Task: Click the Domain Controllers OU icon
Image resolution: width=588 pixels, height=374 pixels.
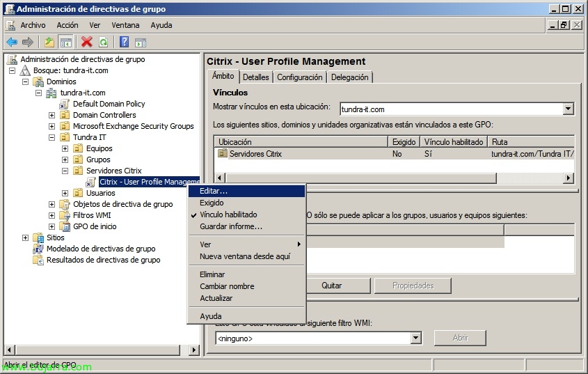Action: (65, 115)
